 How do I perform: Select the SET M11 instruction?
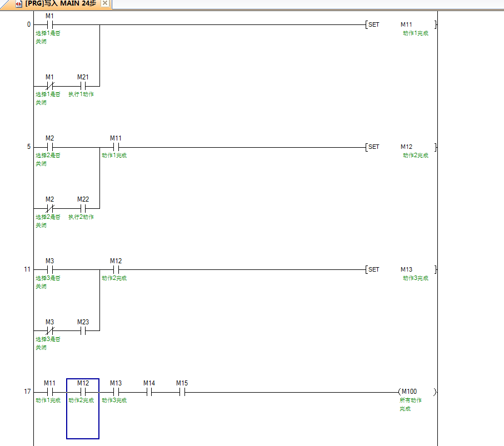pos(401,24)
